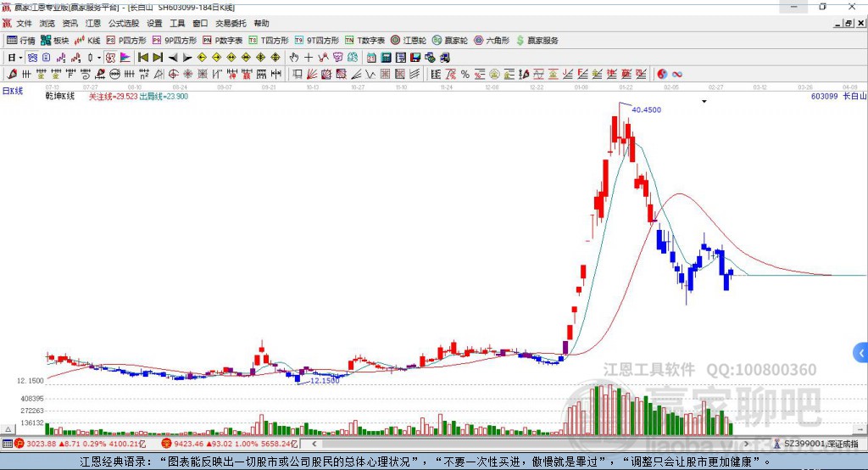Open the 设置 menu
The height and width of the screenshot is (470, 868).
[x=154, y=23]
